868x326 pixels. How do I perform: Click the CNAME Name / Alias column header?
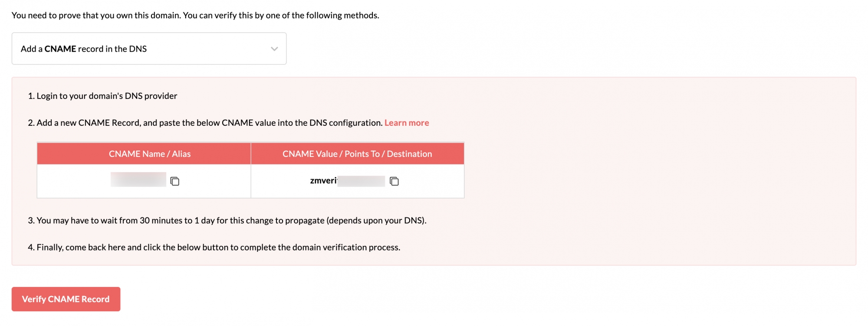[x=150, y=154]
